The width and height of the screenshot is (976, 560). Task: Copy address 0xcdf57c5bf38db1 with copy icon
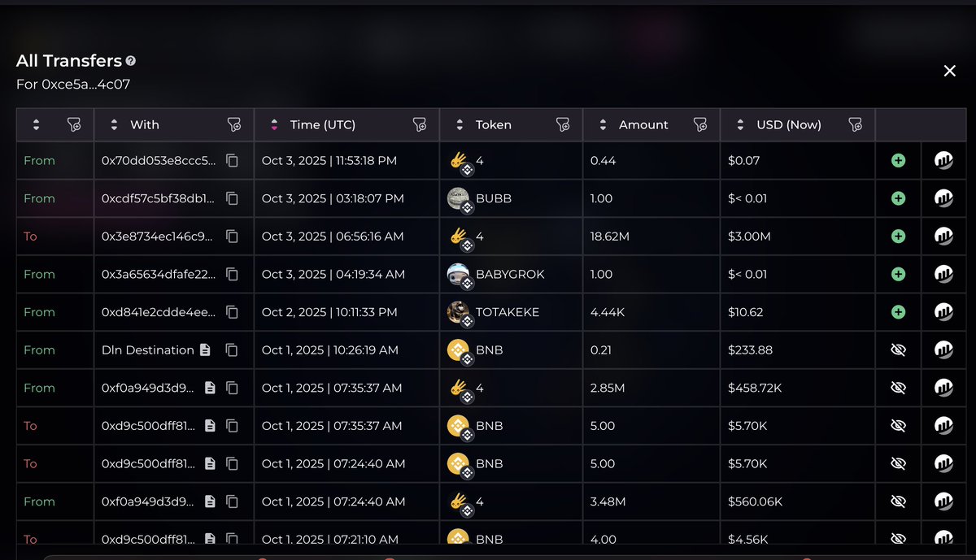pos(233,198)
